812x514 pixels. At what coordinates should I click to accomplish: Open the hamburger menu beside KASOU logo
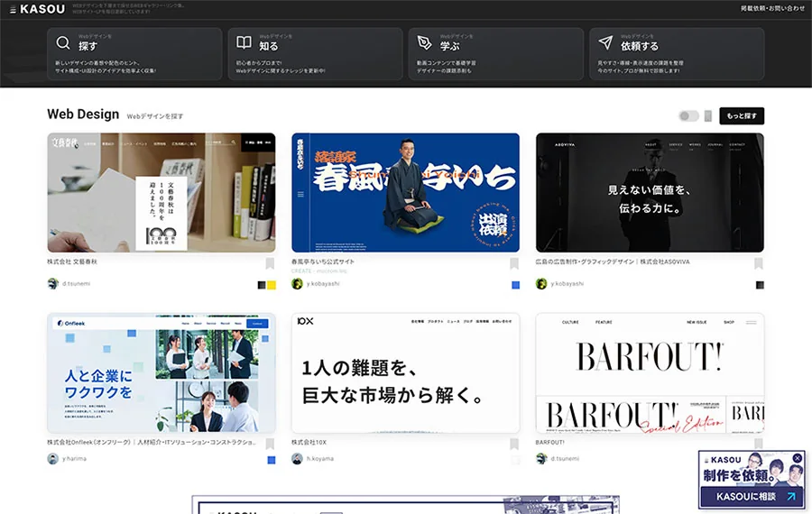click(13, 9)
